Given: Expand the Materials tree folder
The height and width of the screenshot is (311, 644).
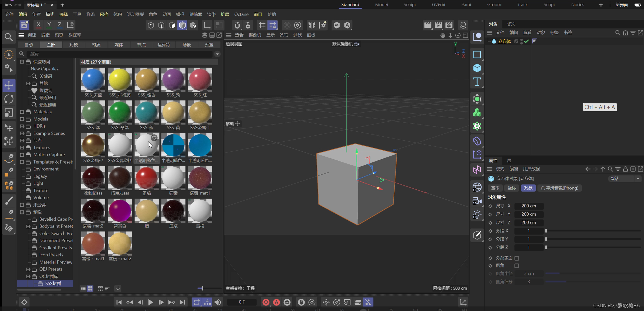Looking at the screenshot, I should point(22,112).
